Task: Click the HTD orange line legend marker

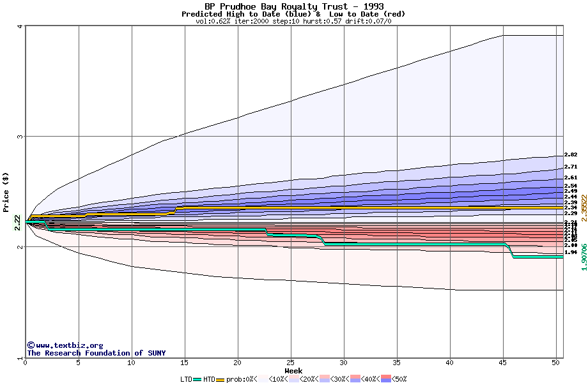Action: [220, 379]
